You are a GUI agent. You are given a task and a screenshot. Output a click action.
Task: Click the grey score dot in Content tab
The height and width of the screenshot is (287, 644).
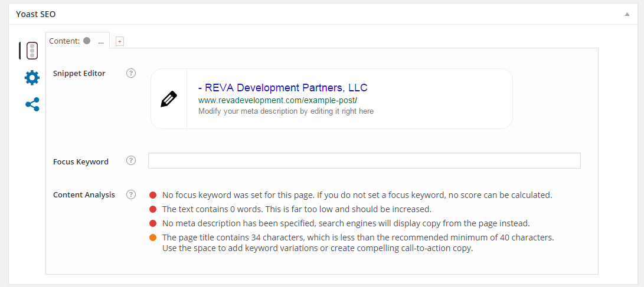click(x=87, y=41)
